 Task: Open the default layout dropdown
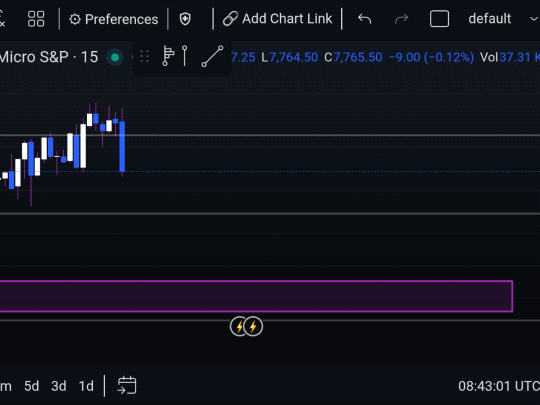[x=489, y=19]
